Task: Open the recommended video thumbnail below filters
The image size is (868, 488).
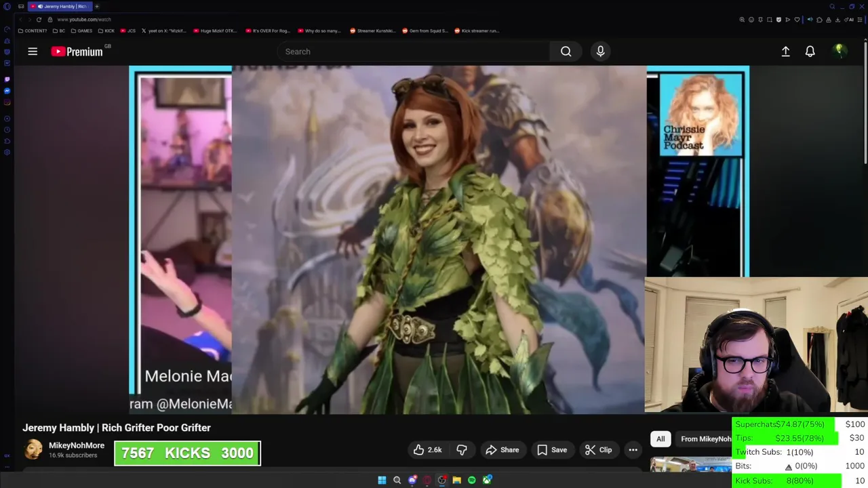Action: [x=690, y=464]
